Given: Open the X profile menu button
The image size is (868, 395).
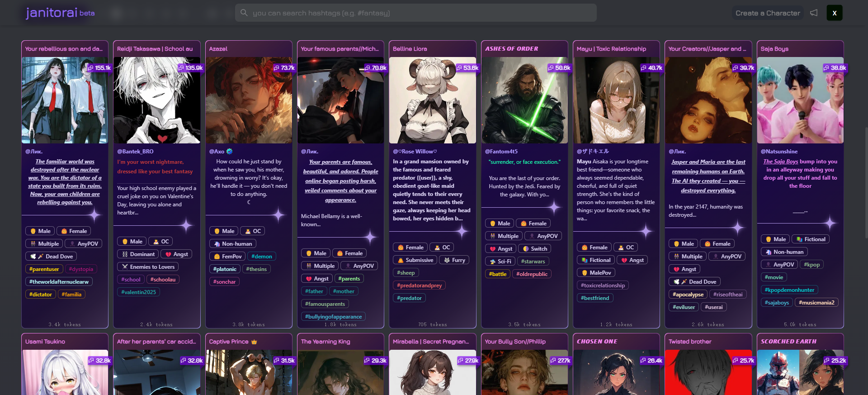Looking at the screenshot, I should click(835, 13).
